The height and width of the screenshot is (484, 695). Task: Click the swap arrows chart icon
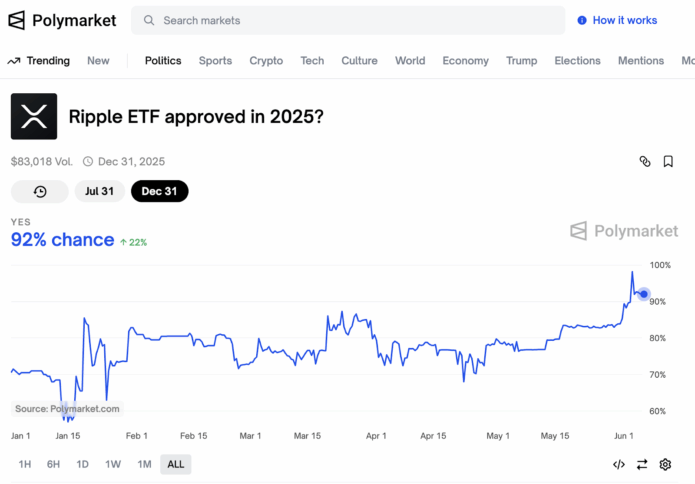(x=642, y=464)
